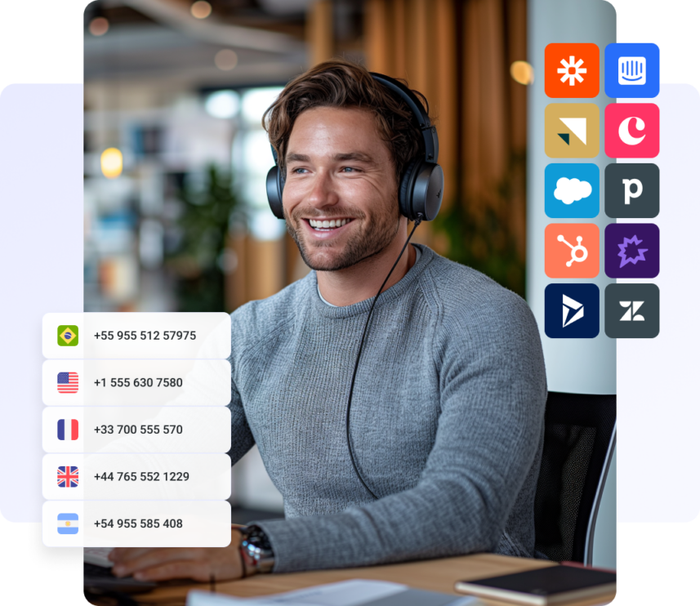This screenshot has width=700, height=606.
Task: Click the France flag swatch
Action: 66,430
